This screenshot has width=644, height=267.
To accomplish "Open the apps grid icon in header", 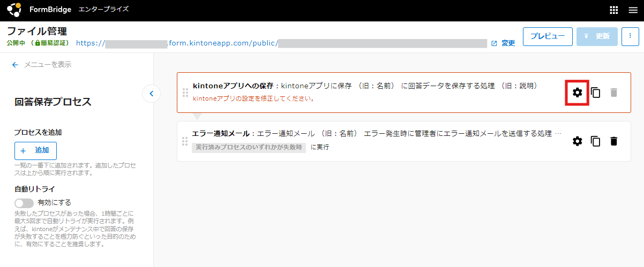I will 614,10.
